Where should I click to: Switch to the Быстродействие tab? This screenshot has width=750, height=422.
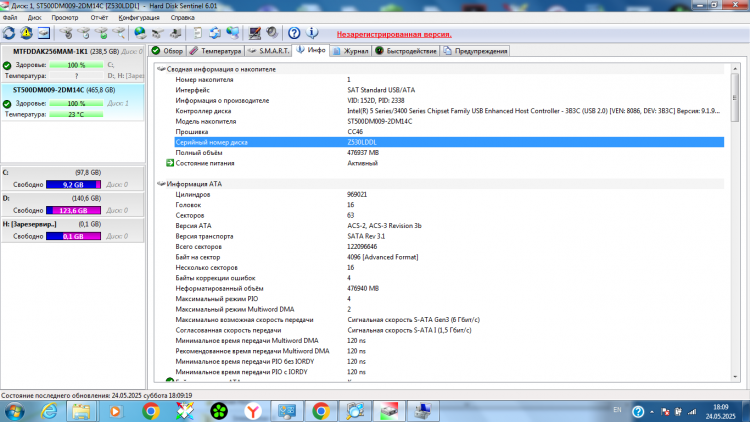click(406, 51)
